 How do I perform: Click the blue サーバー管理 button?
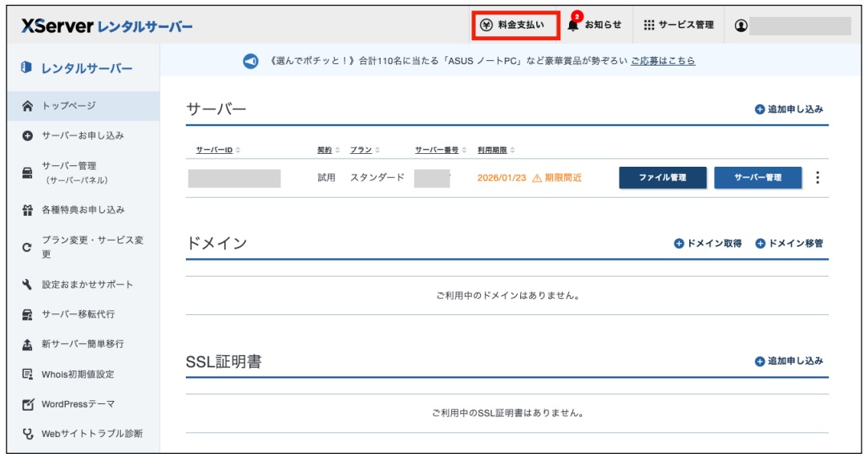coord(757,178)
